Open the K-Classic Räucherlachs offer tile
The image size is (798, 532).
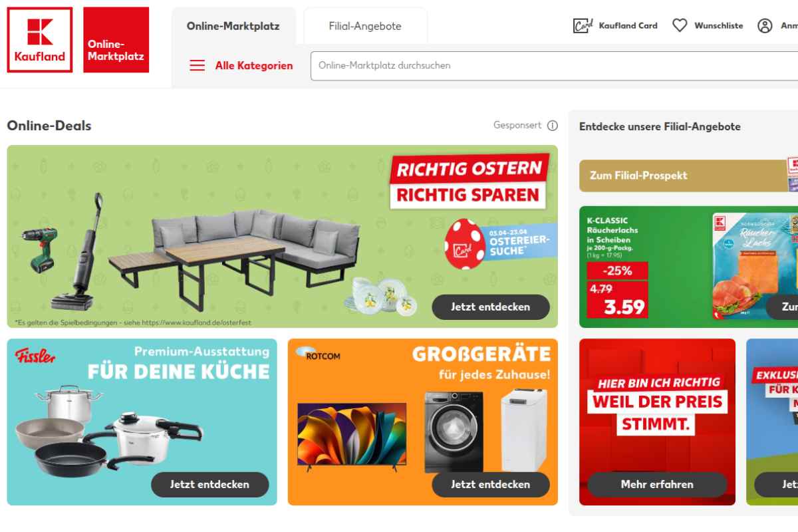688,267
